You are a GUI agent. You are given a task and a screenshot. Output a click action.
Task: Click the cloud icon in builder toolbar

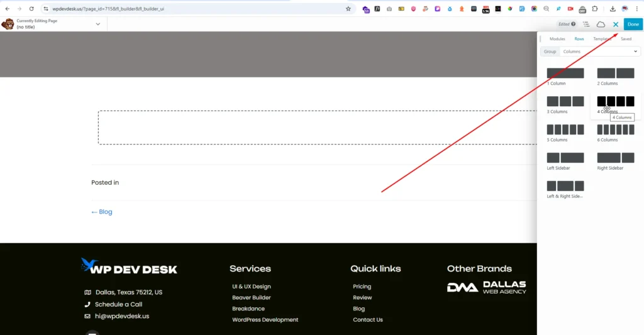(x=601, y=24)
